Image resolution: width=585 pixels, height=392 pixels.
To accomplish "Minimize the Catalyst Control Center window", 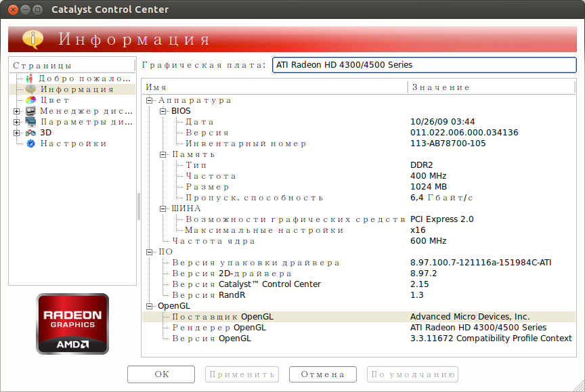I will (x=25, y=9).
